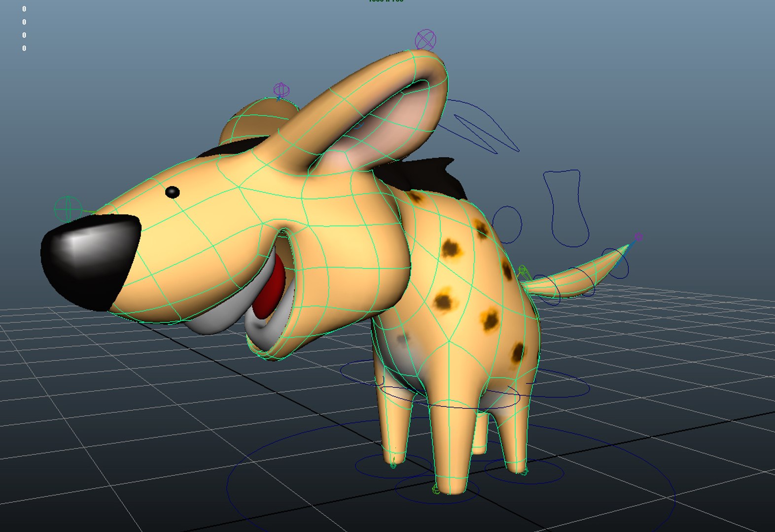The height and width of the screenshot is (532, 775).
Task: Pick the green sphere controller at the snout
Action: [x=68, y=209]
